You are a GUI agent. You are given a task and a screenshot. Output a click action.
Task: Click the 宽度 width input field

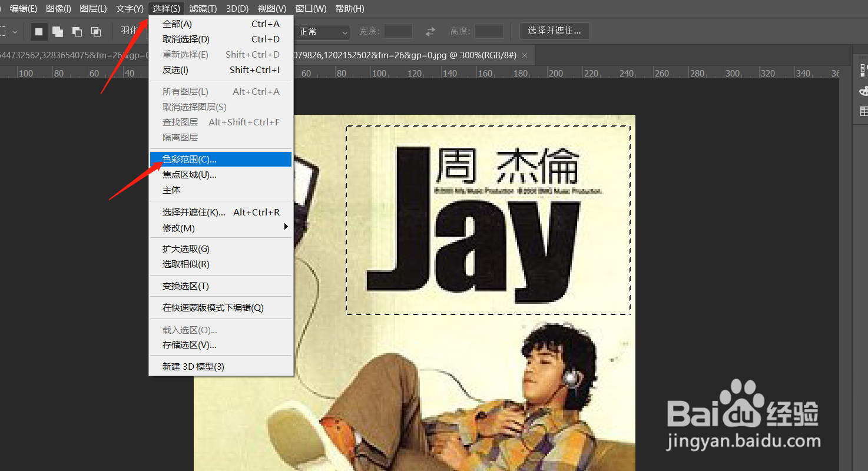click(x=398, y=31)
